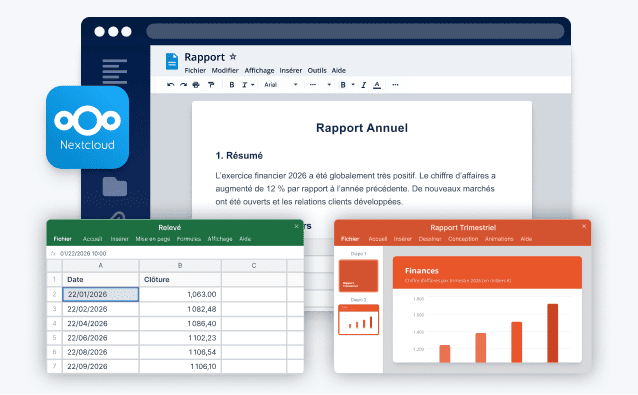Select the paint format tool
The width and height of the screenshot is (638, 395).
(211, 85)
